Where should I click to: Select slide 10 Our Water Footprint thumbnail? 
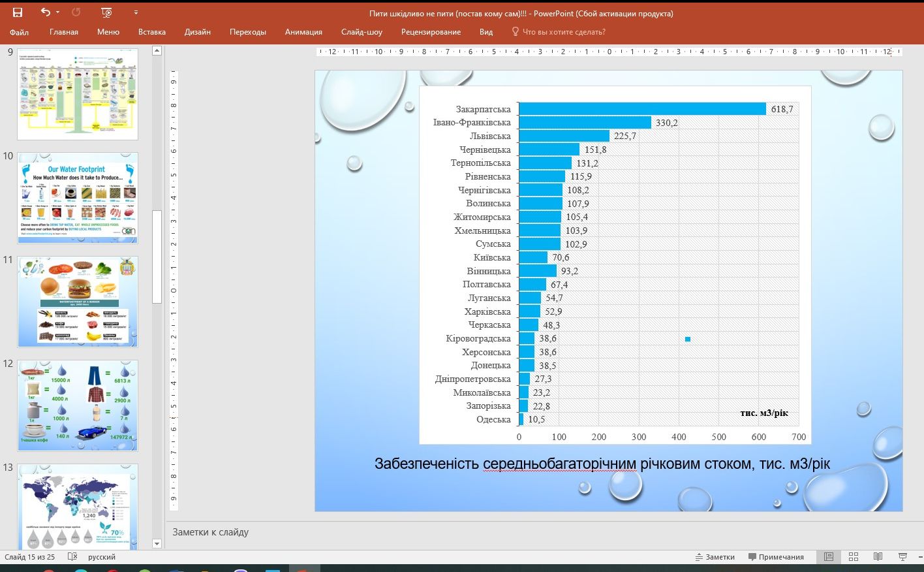pyautogui.click(x=78, y=198)
